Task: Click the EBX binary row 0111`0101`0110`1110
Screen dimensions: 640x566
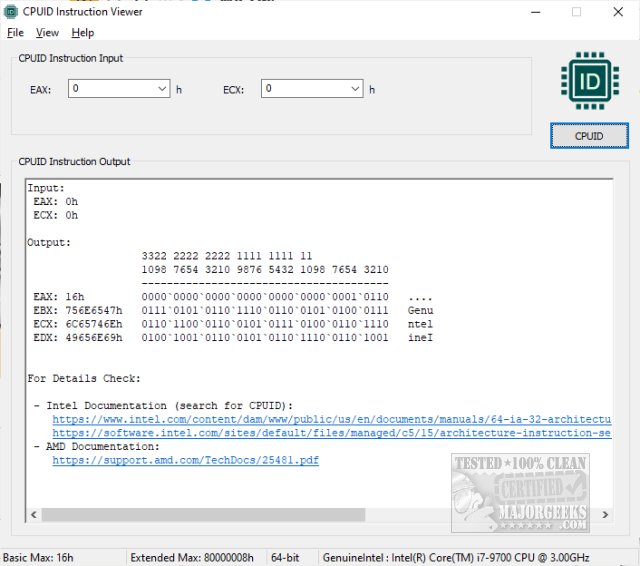Action: (x=265, y=311)
